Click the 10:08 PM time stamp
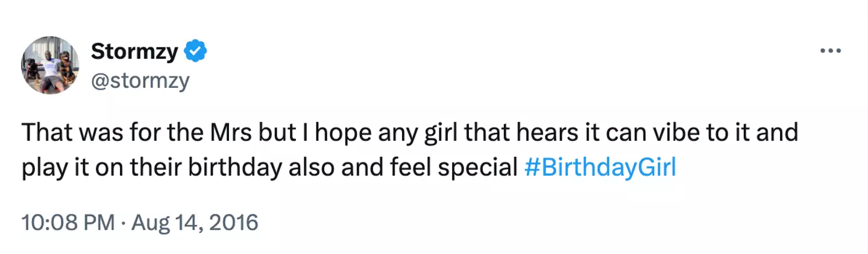The image size is (868, 254). tap(68, 223)
